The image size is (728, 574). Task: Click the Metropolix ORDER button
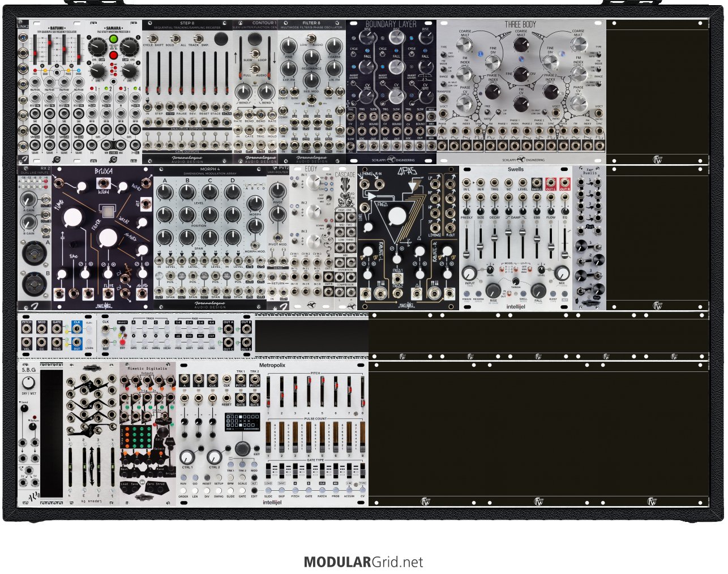click(183, 490)
